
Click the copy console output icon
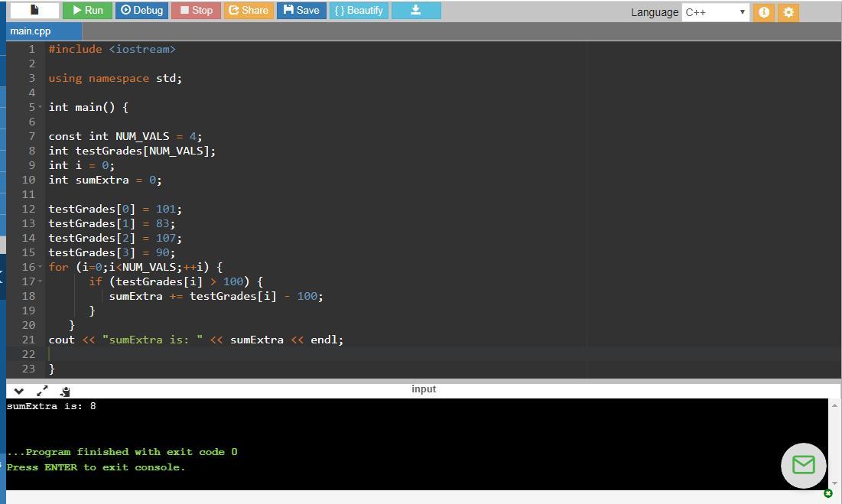(x=64, y=391)
